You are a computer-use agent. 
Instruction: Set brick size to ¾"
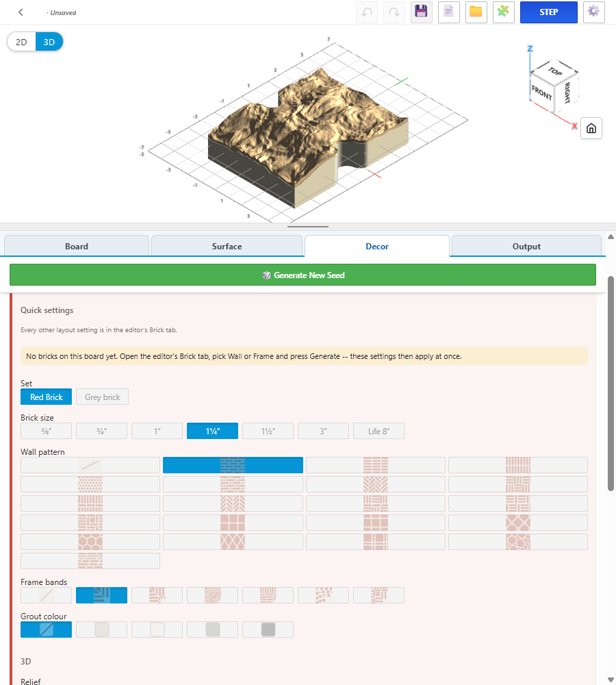[102, 431]
